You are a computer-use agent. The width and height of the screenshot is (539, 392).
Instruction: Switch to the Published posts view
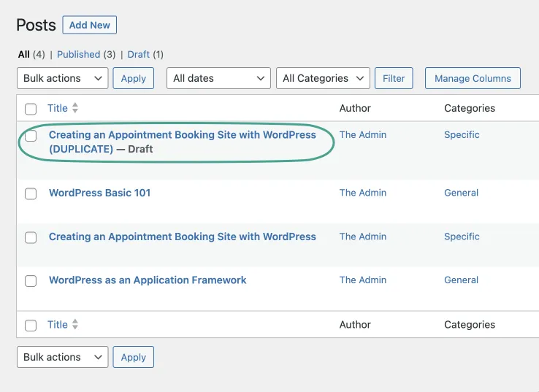(x=78, y=54)
